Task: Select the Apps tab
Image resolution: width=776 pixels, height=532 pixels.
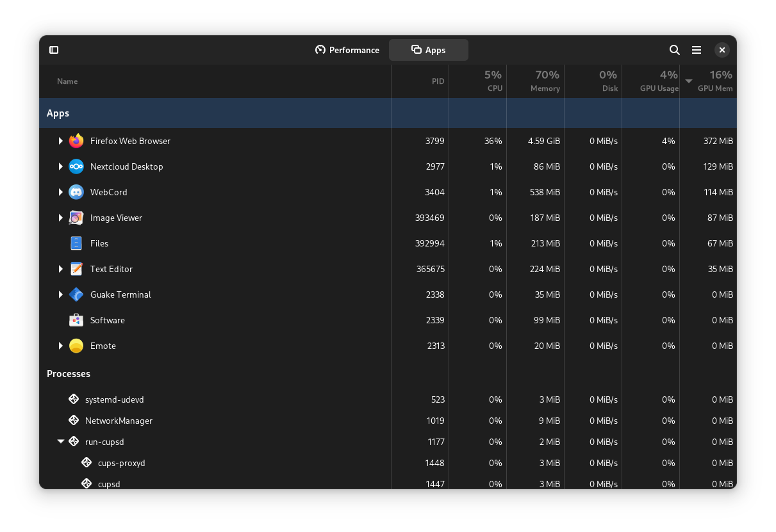Action: pyautogui.click(x=429, y=50)
